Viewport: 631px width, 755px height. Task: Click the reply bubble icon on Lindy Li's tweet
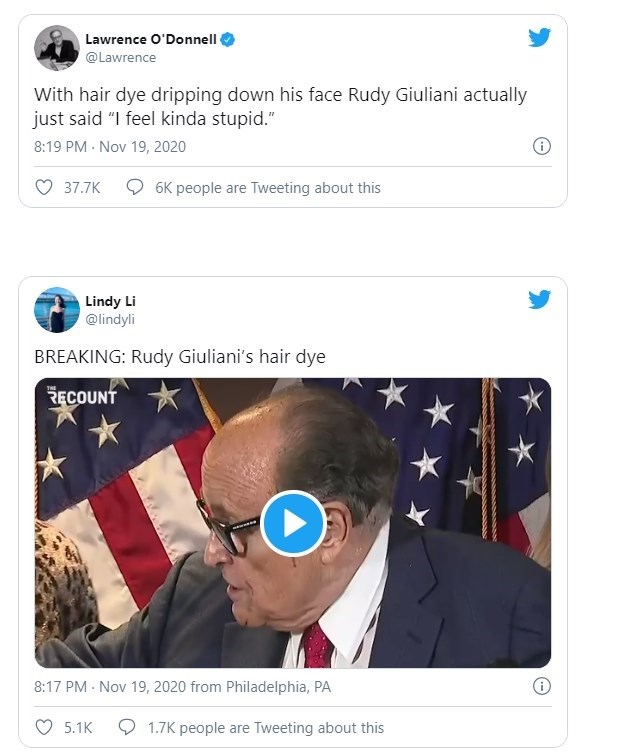click(127, 727)
